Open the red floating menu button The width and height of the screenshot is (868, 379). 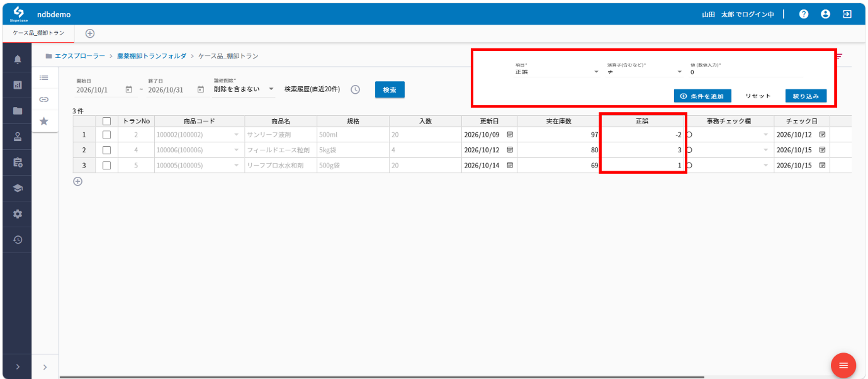click(x=843, y=365)
